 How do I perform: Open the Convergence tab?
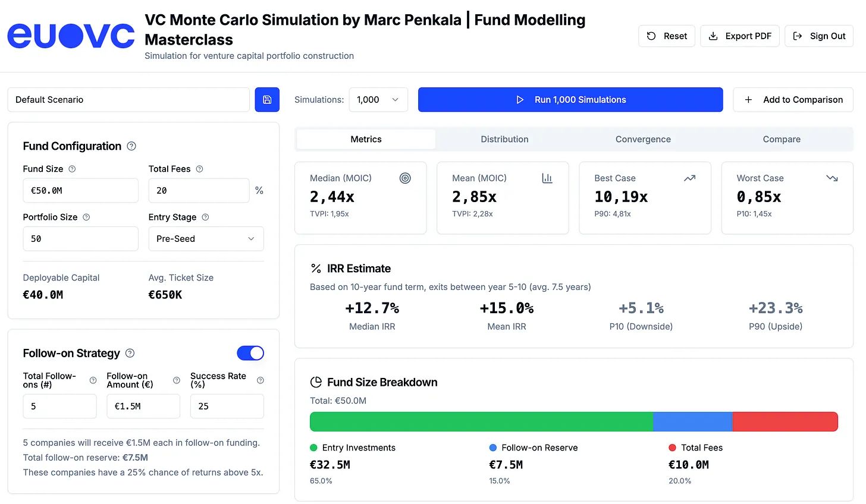(643, 139)
